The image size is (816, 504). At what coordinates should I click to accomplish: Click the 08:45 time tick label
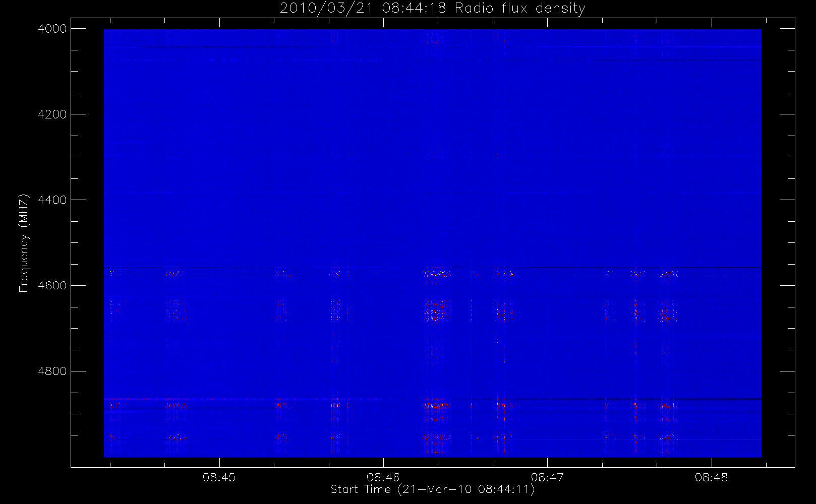pos(219,477)
